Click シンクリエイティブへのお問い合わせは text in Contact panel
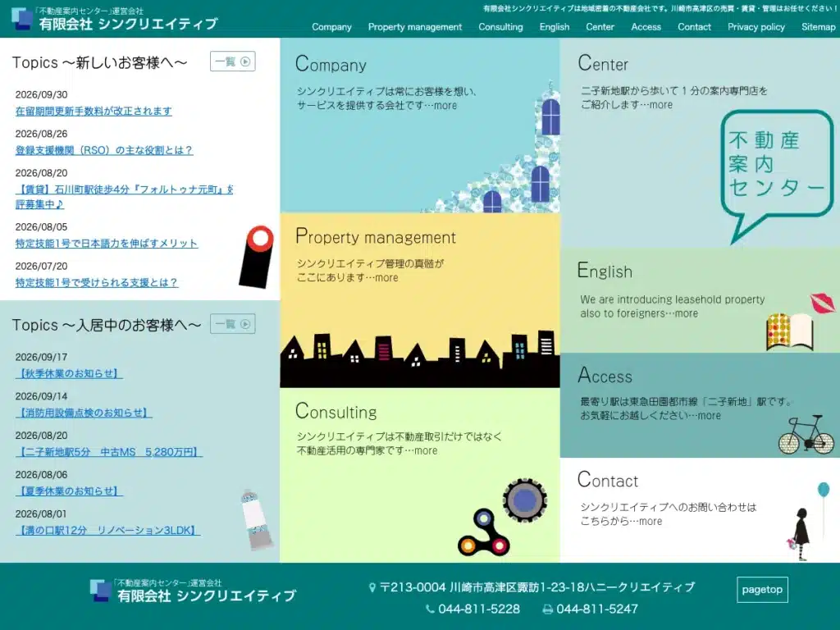The height and width of the screenshot is (630, 840). pyautogui.click(x=668, y=507)
